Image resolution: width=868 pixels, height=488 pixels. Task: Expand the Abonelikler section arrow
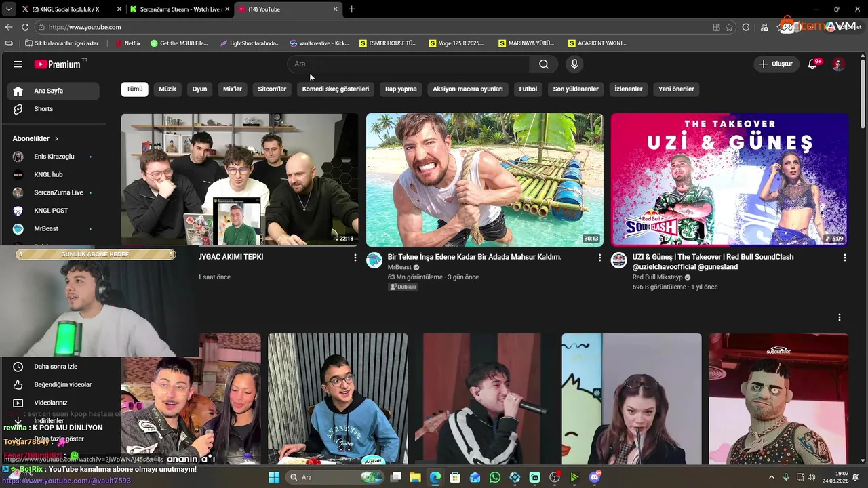pos(56,138)
